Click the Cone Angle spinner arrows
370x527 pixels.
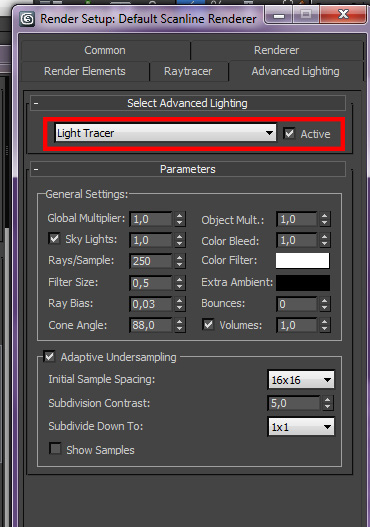[180, 325]
